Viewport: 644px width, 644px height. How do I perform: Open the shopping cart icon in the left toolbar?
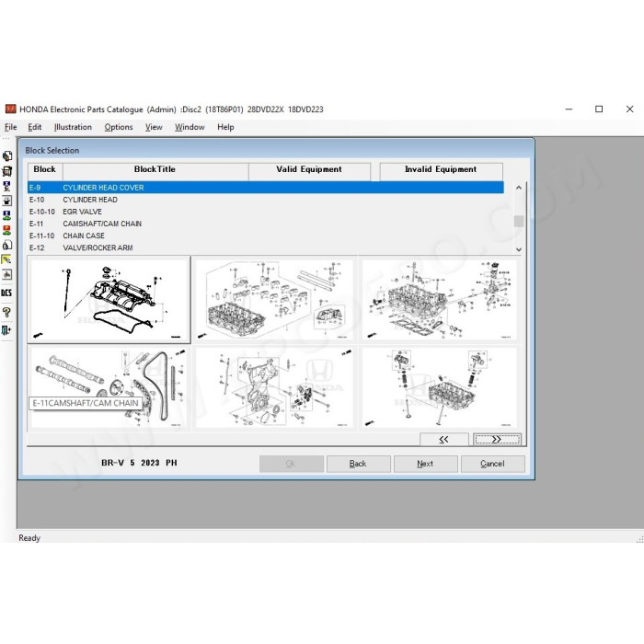[x=7, y=171]
